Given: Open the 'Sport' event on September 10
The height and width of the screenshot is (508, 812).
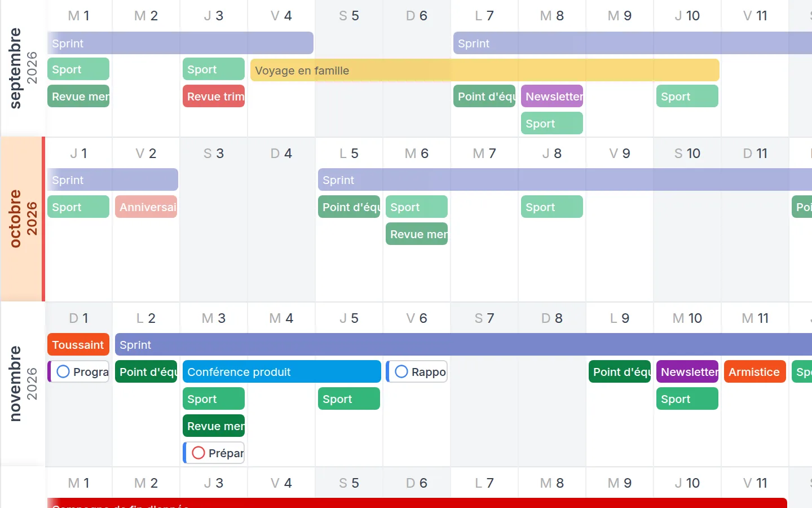Looking at the screenshot, I should [687, 96].
